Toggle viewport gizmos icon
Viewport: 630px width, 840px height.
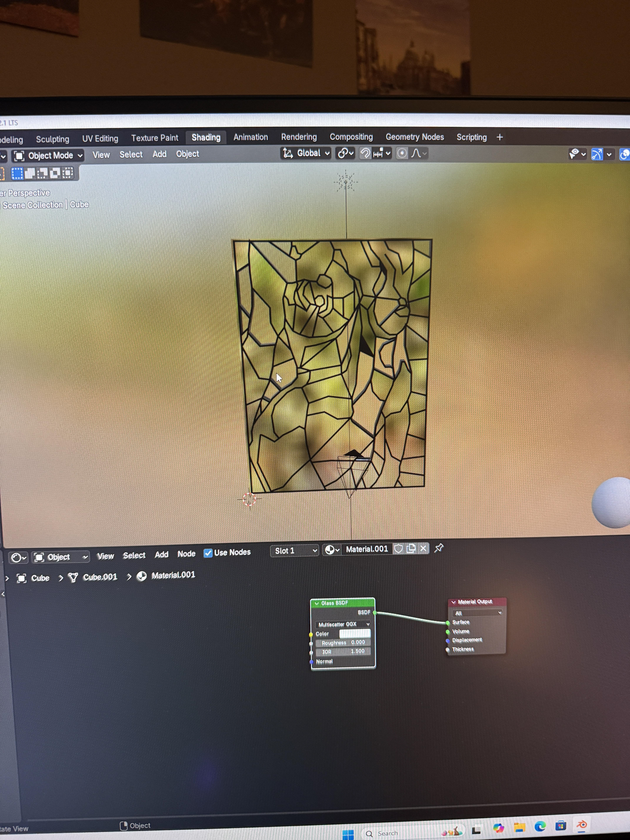tap(597, 154)
